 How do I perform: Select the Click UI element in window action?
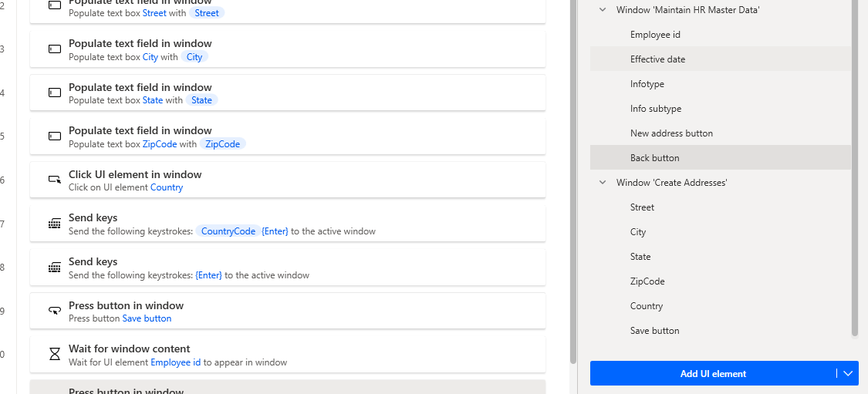pyautogui.click(x=288, y=180)
